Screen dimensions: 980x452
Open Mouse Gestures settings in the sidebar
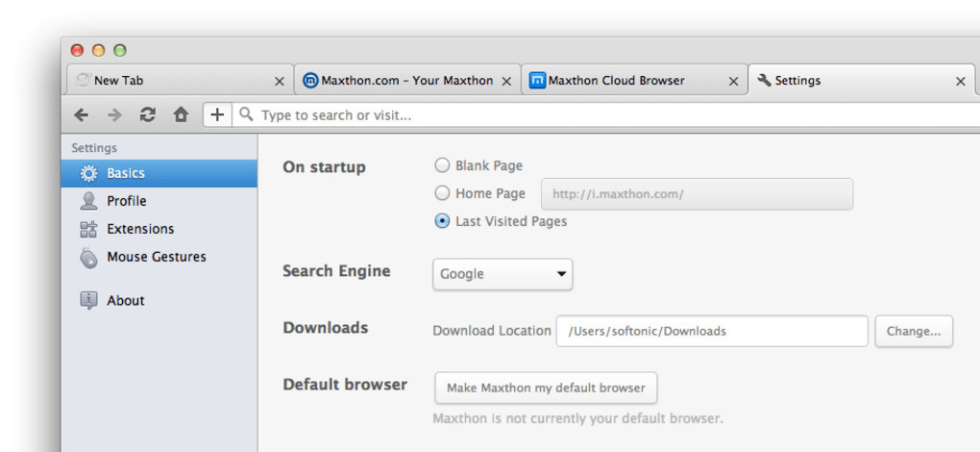[x=156, y=257]
